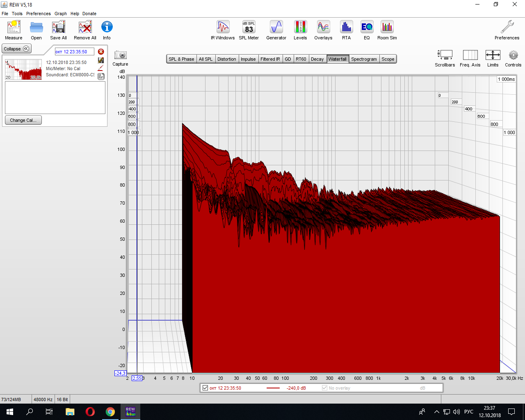This screenshot has width=525, height=420.
Task: Open the SPL Meter tool
Action: click(249, 27)
